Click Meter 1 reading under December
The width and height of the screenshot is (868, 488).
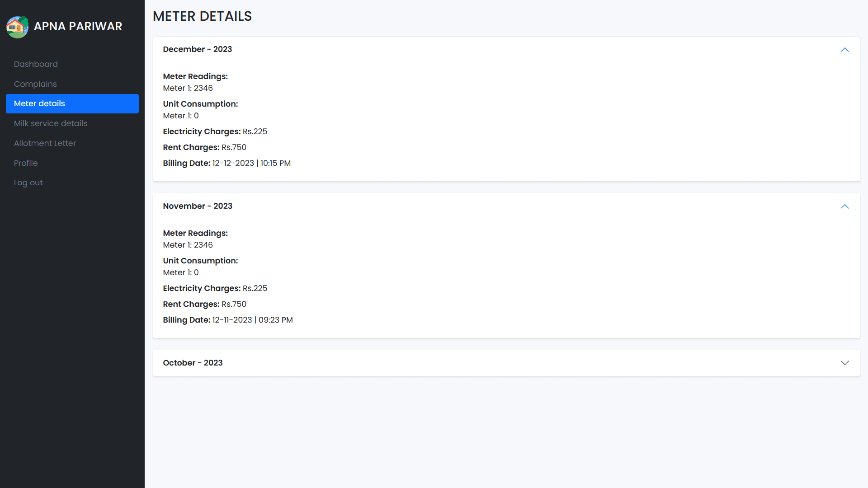click(x=188, y=88)
